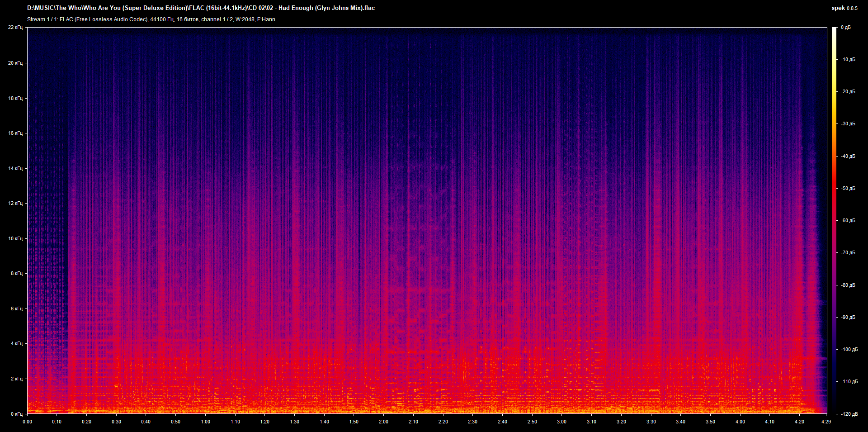Screen dimensions: 868x432
Task: Click the 16 кГц frequency axis label
Action: [15, 133]
